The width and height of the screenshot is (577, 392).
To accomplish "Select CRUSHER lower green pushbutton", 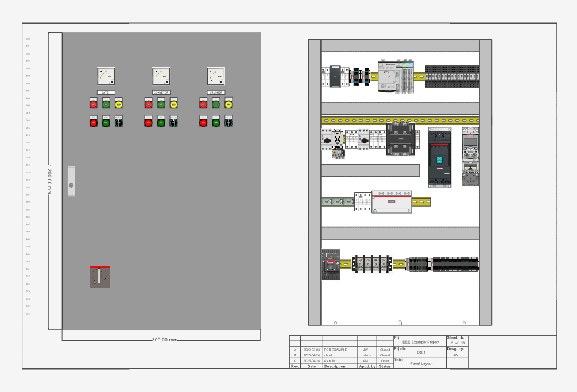I will pos(216,121).
